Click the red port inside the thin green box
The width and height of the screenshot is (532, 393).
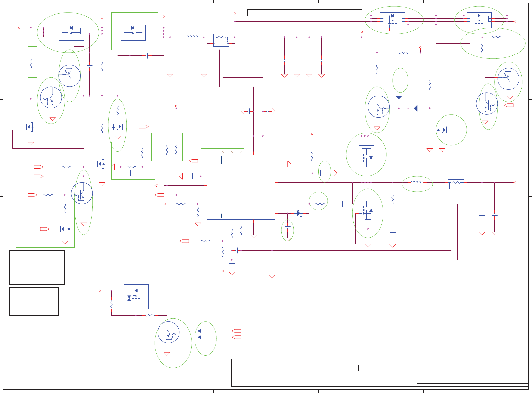[x=144, y=127]
